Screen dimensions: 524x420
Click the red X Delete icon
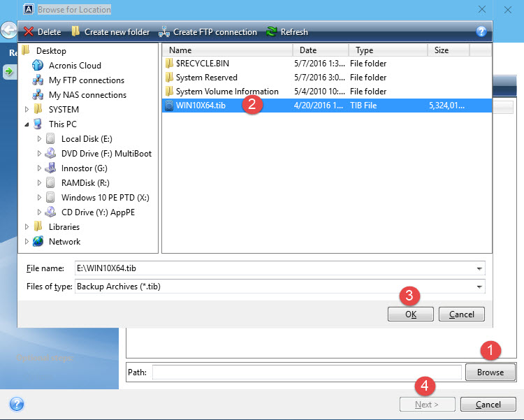click(x=29, y=31)
